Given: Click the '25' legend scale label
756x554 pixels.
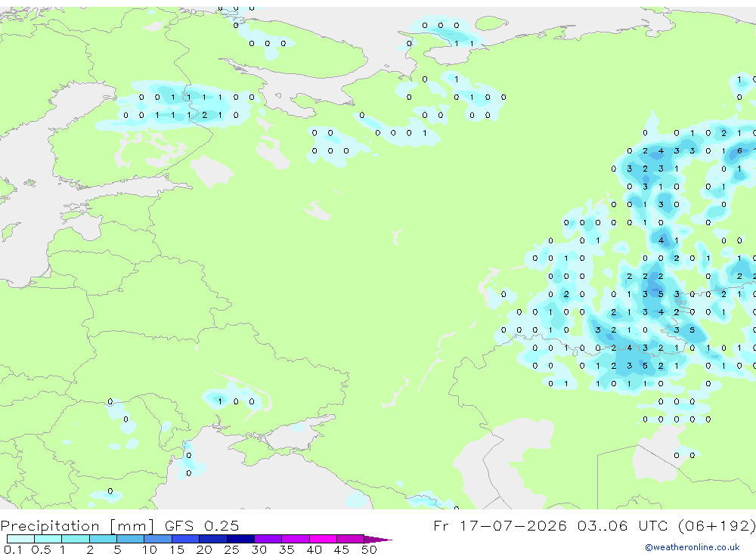Looking at the screenshot, I should (x=231, y=549).
